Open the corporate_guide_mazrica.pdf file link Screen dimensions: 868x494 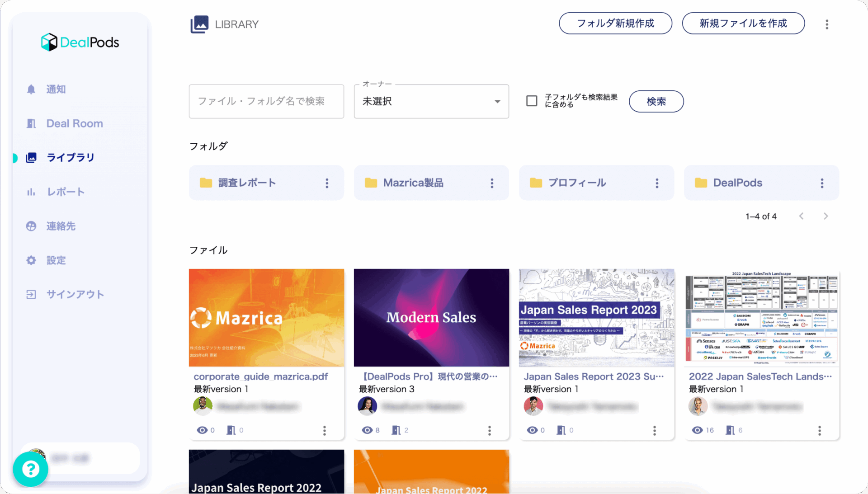point(261,376)
